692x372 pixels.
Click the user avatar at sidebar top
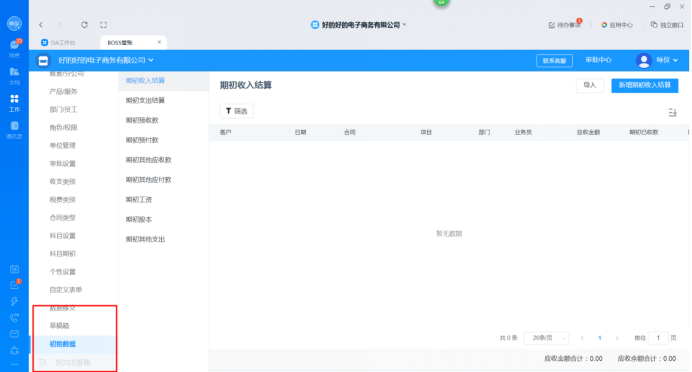coord(14,23)
